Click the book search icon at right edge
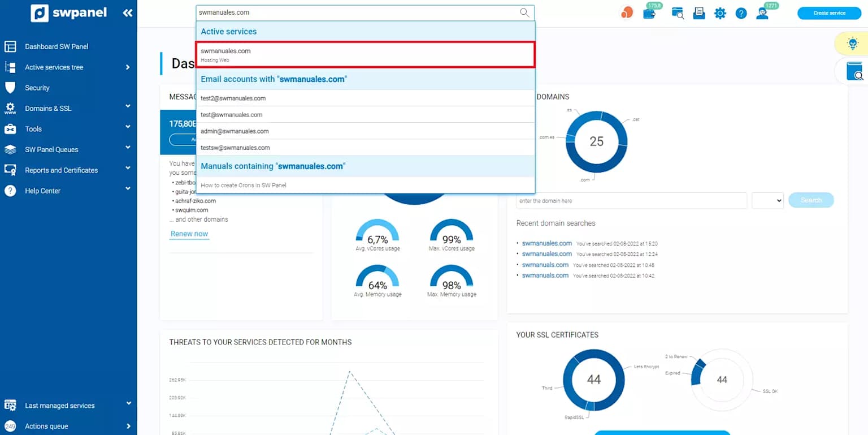The image size is (868, 435). coord(854,71)
